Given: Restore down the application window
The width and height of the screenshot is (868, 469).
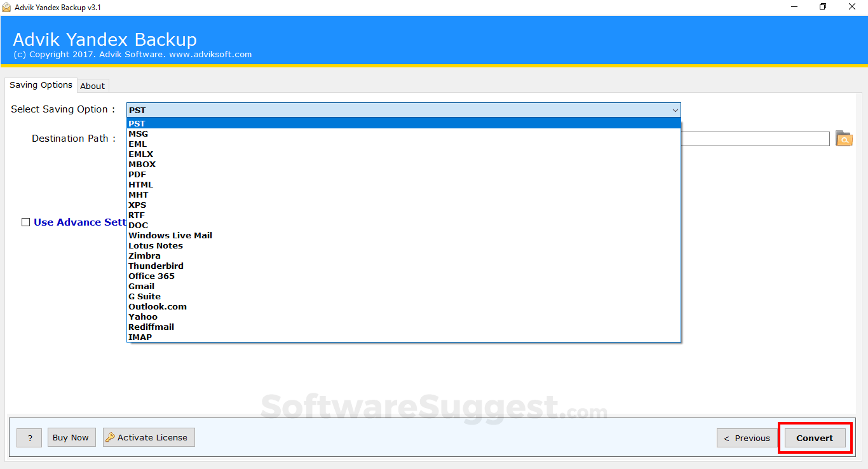Looking at the screenshot, I should (x=823, y=7).
